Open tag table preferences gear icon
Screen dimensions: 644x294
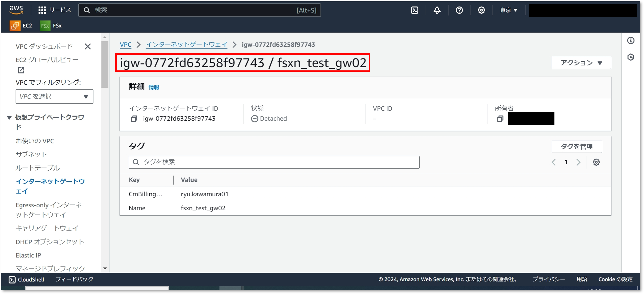click(x=596, y=162)
